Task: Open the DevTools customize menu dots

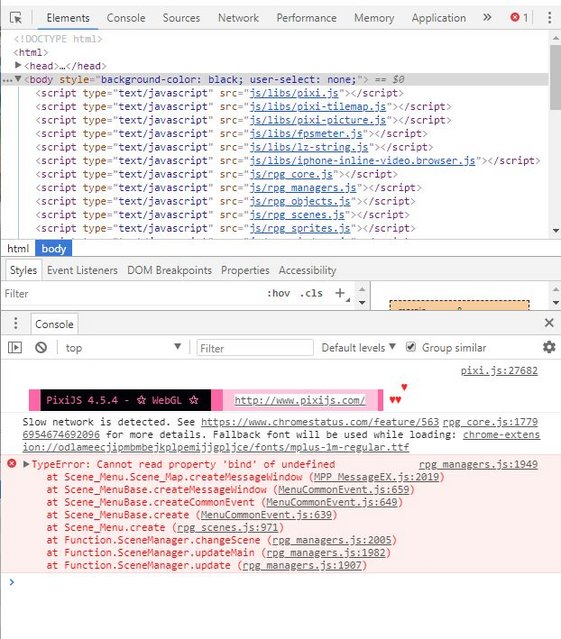Action: [549, 18]
